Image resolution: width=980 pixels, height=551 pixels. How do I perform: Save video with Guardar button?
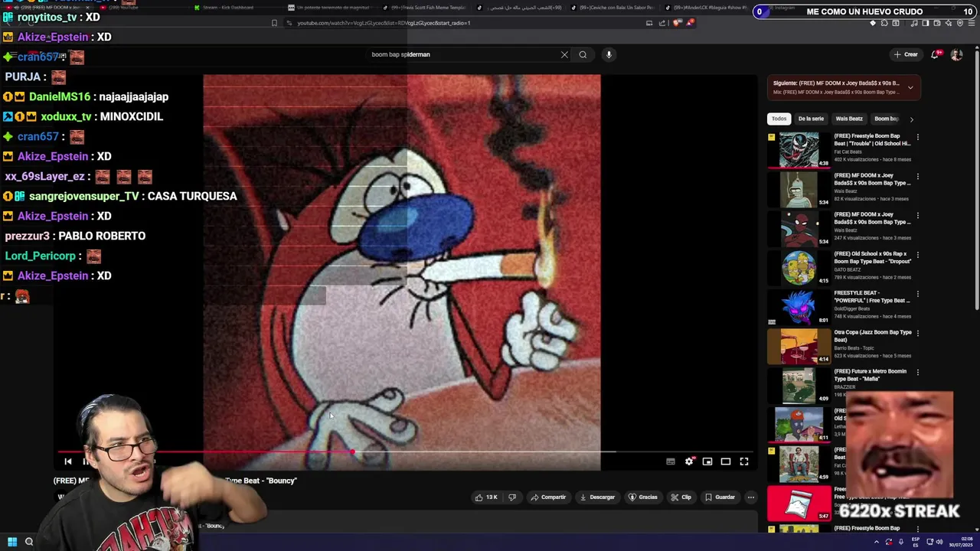click(x=720, y=497)
